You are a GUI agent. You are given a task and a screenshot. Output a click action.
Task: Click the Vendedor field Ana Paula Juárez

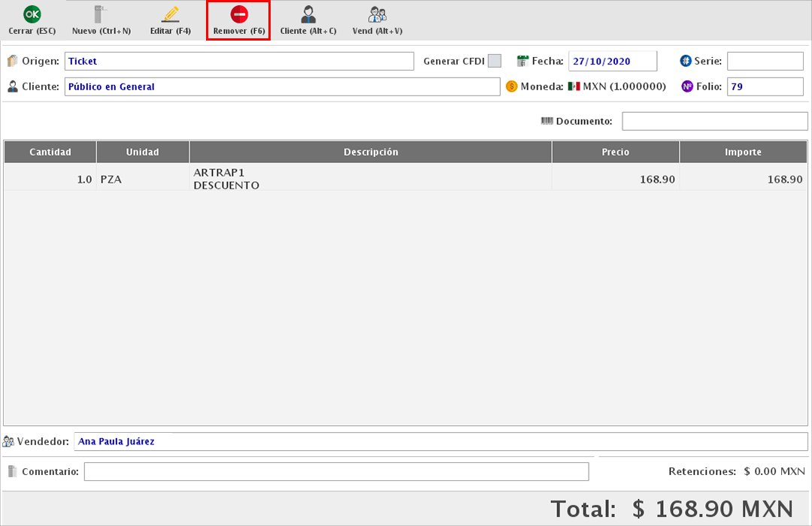click(x=441, y=442)
